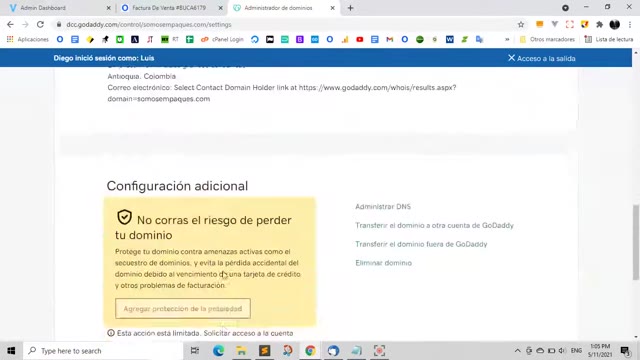640x360 pixels.
Task: Switch to Admin Dashboard tab
Action: [59, 8]
